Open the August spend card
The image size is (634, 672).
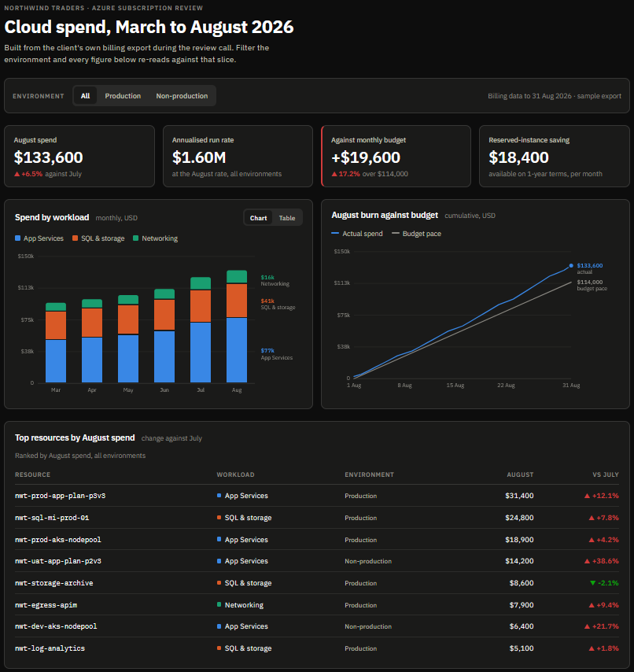[x=79, y=156]
